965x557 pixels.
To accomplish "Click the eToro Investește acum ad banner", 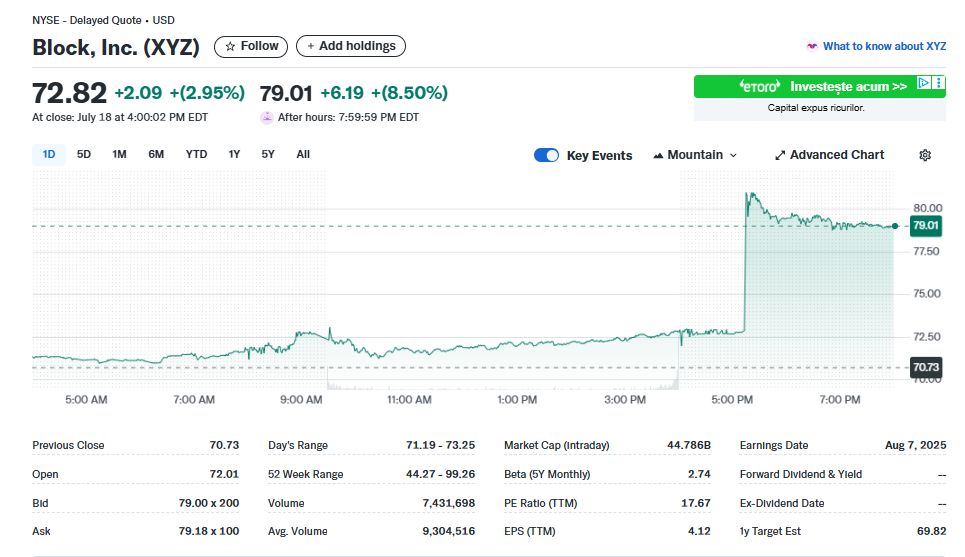I will point(820,86).
